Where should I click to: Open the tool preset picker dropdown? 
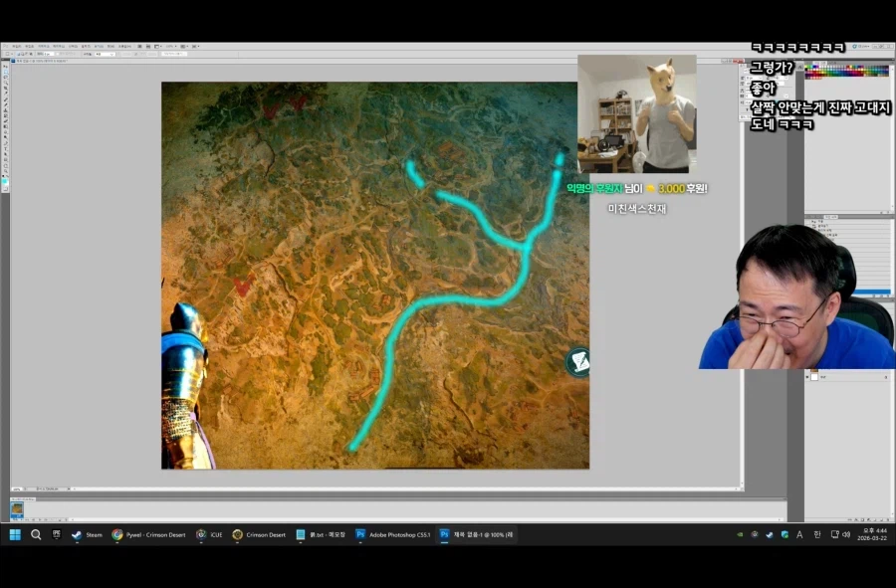pos(11,54)
